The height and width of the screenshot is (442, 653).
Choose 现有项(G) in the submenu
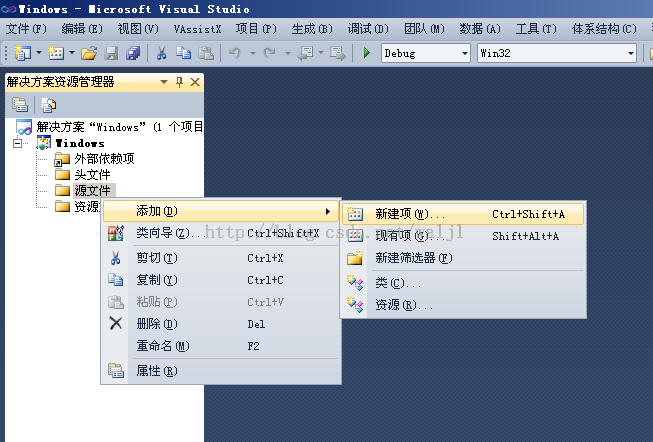[x=463, y=236]
